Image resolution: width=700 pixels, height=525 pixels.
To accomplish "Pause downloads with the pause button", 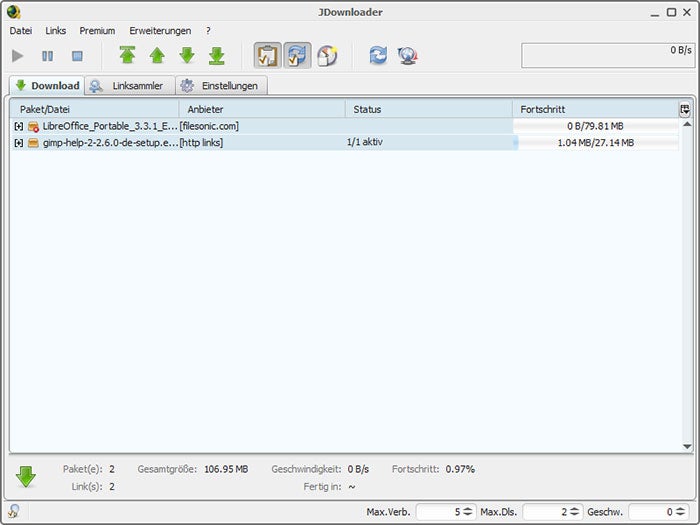I will click(x=47, y=56).
